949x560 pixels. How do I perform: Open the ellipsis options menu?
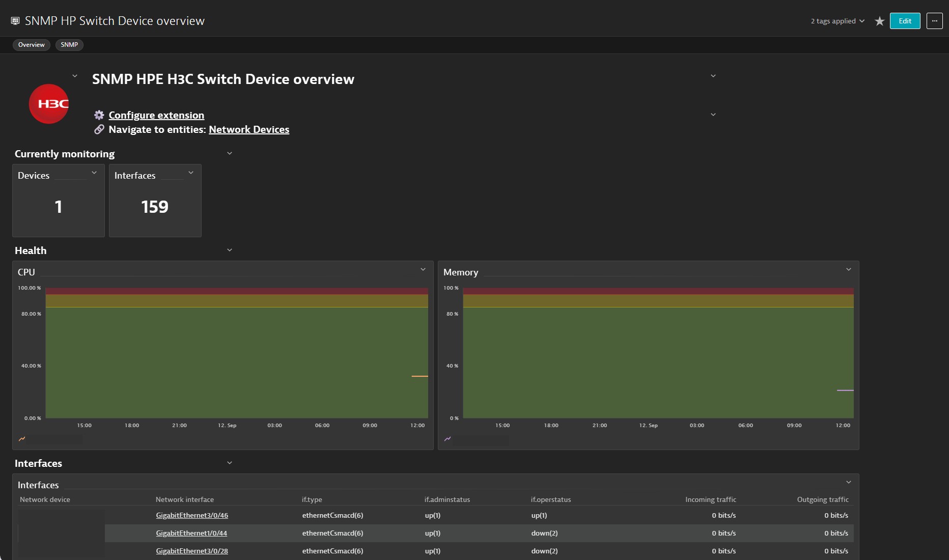(x=935, y=21)
